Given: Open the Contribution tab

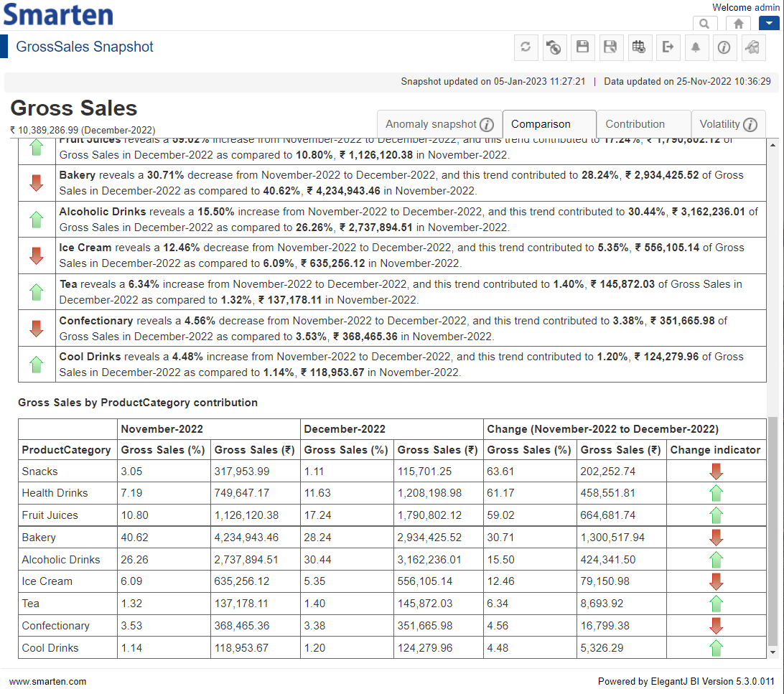Looking at the screenshot, I should (643, 124).
